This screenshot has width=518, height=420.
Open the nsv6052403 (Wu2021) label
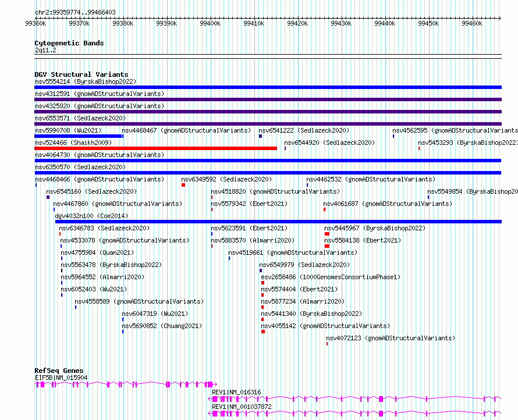[94, 289]
